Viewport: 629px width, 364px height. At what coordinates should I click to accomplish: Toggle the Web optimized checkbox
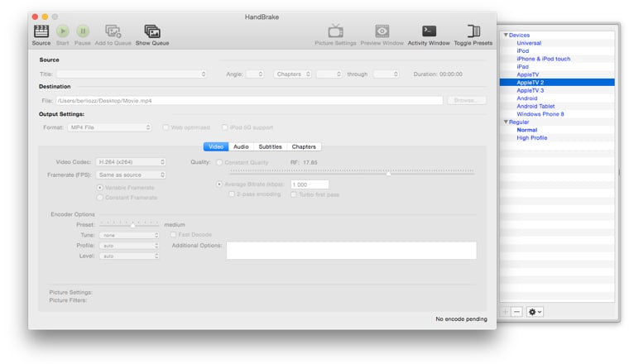[x=166, y=127]
